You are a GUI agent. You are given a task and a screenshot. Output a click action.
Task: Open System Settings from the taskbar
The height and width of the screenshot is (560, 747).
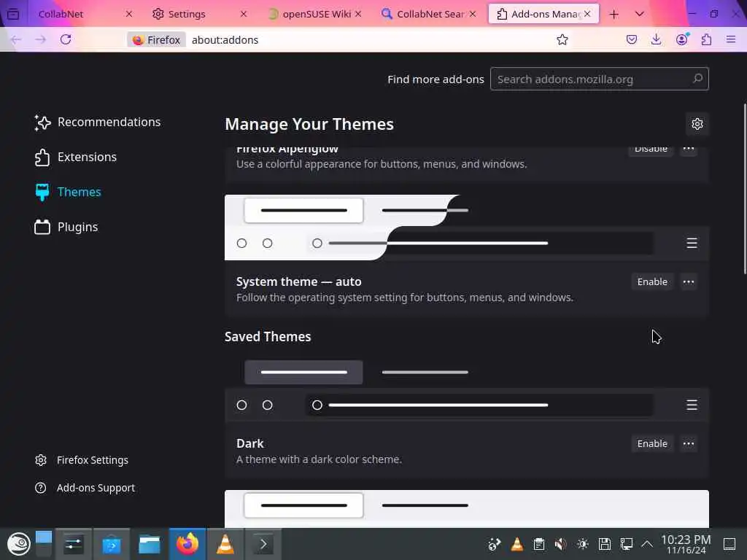[x=74, y=544]
